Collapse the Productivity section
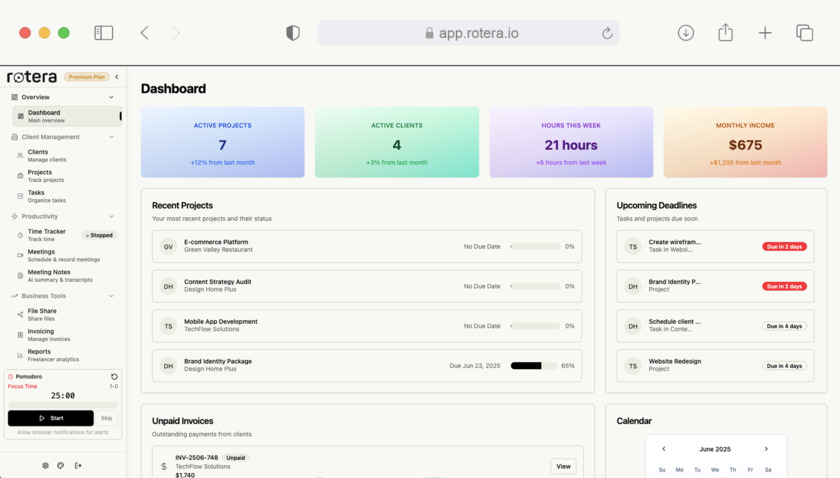Viewport: 840px width, 478px height. [x=111, y=216]
